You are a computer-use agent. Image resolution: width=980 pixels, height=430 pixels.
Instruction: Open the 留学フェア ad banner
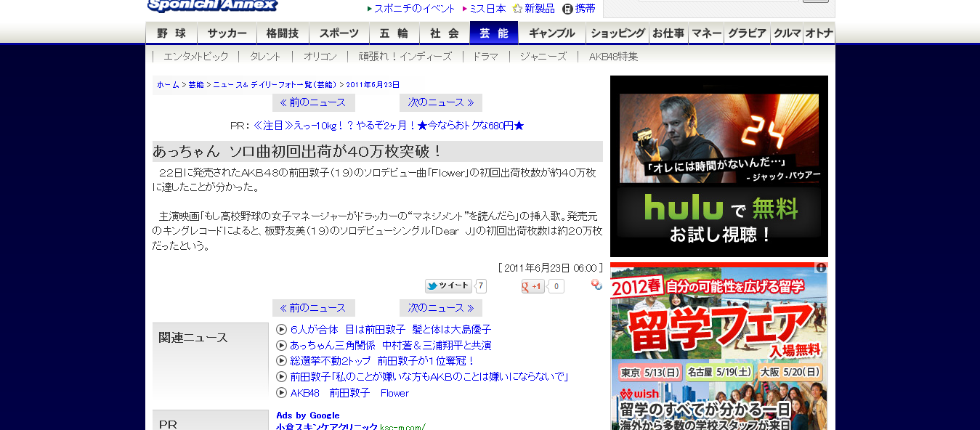(x=719, y=346)
